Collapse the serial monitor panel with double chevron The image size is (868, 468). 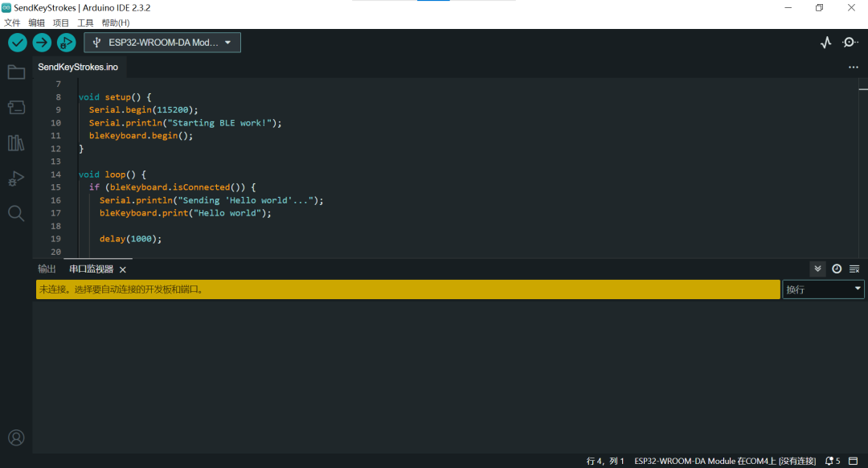pos(817,269)
